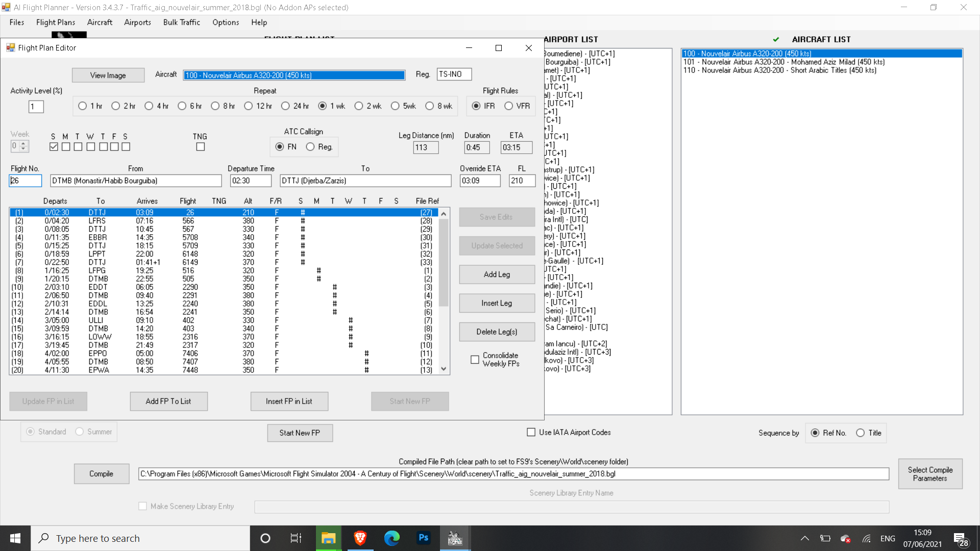Open Options menu

(226, 22)
